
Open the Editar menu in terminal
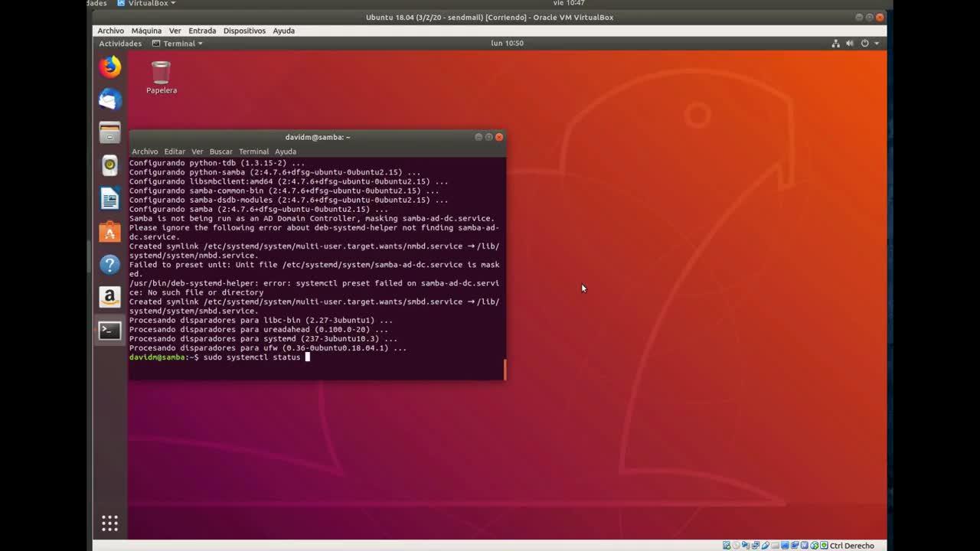[174, 152]
